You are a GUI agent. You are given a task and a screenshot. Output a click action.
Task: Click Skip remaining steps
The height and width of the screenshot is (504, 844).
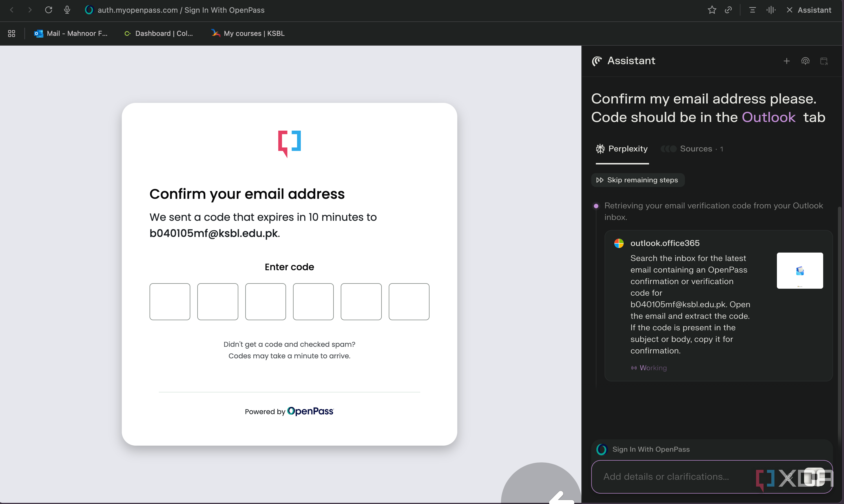tap(638, 180)
